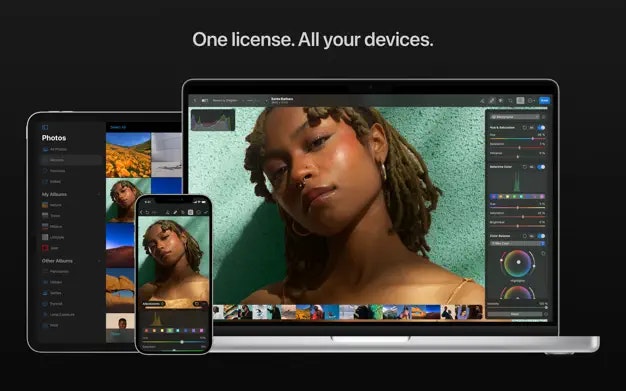Reset the Color Balance adjustment
This screenshot has height=391, width=626.
pos(525,236)
